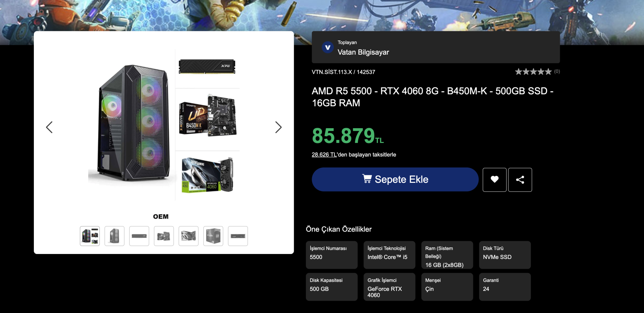Open the RTX 4060 graphics card thumbnail
Image resolution: width=644 pixels, height=313 pixels.
[189, 236]
